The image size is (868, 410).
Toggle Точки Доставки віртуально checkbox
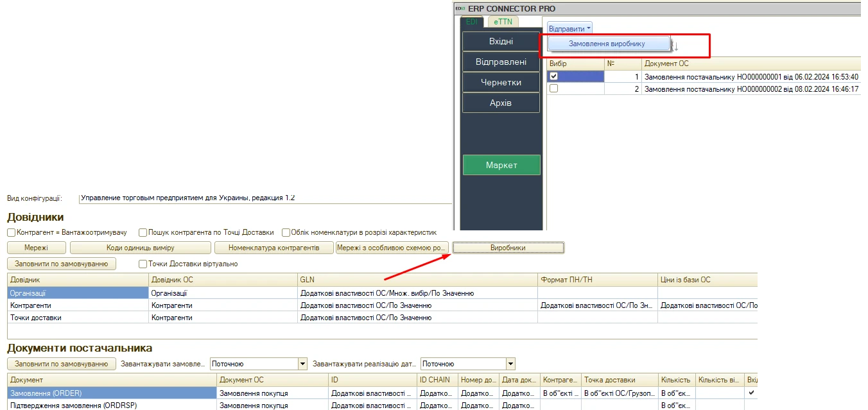pyautogui.click(x=143, y=264)
